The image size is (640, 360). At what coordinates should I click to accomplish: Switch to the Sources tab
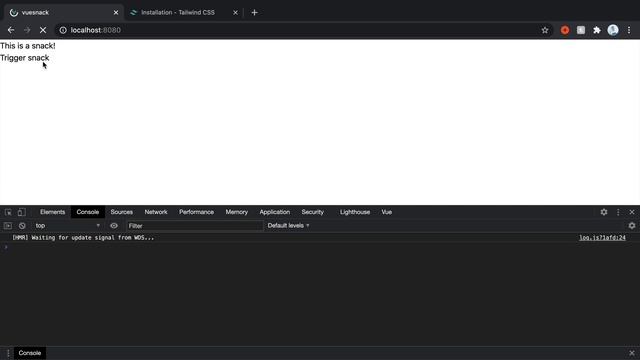point(122,212)
